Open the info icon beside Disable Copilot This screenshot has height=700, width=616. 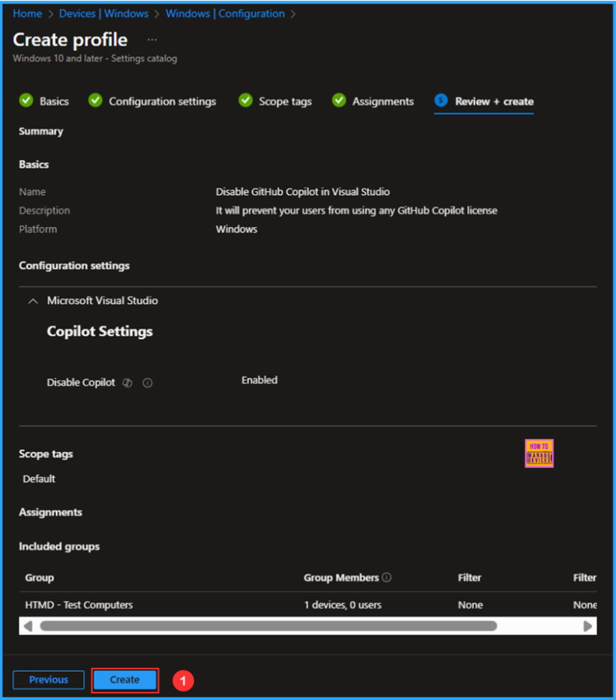(x=148, y=383)
